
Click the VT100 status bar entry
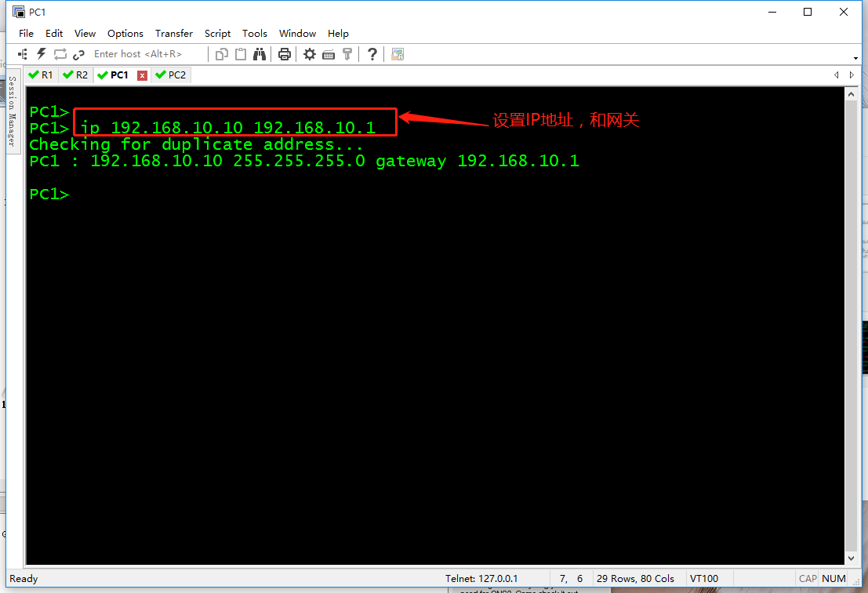click(704, 579)
